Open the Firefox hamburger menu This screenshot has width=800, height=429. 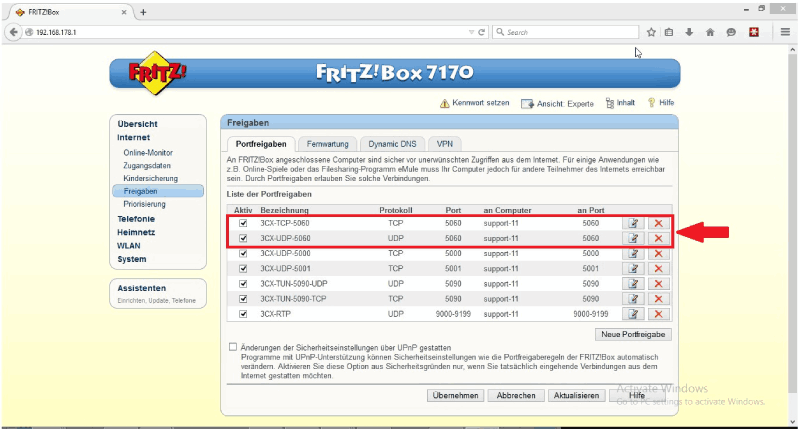click(785, 32)
